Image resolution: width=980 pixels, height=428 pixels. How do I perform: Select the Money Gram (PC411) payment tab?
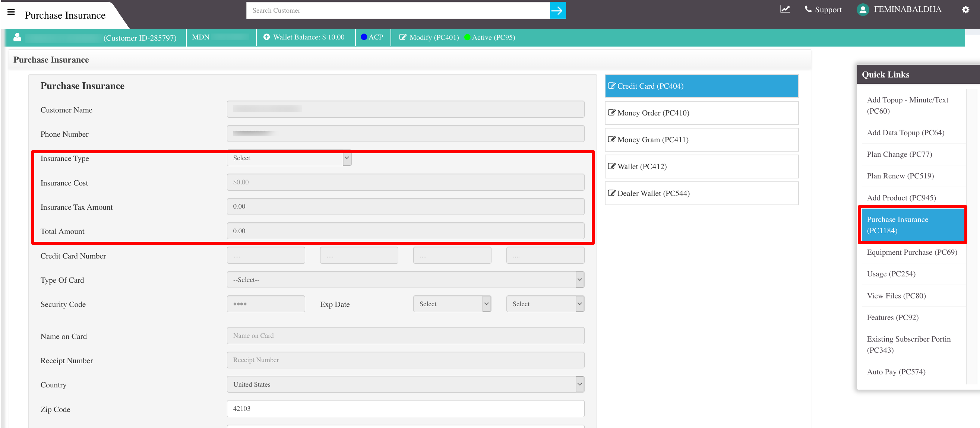[x=701, y=140]
